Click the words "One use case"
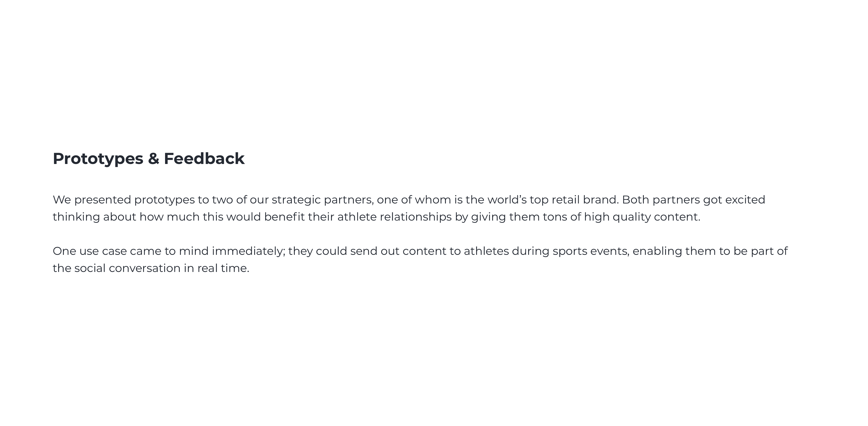The image size is (868, 426). pos(90,251)
